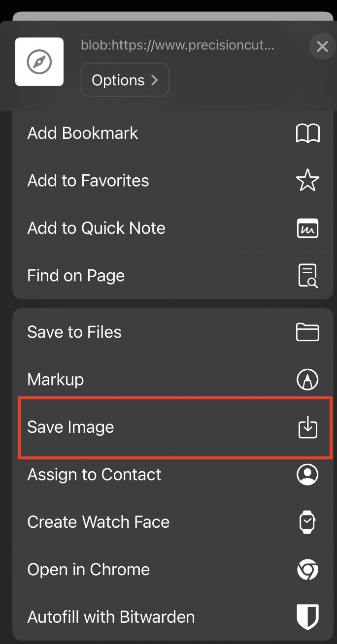This screenshot has width=337, height=644.
Task: Tap the Markup pen tip icon
Action: pos(308,380)
